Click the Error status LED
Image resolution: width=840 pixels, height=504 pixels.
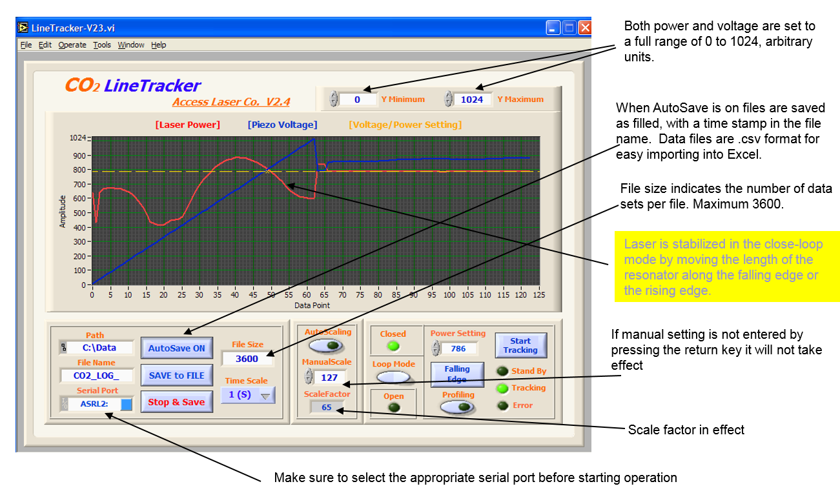(x=502, y=405)
